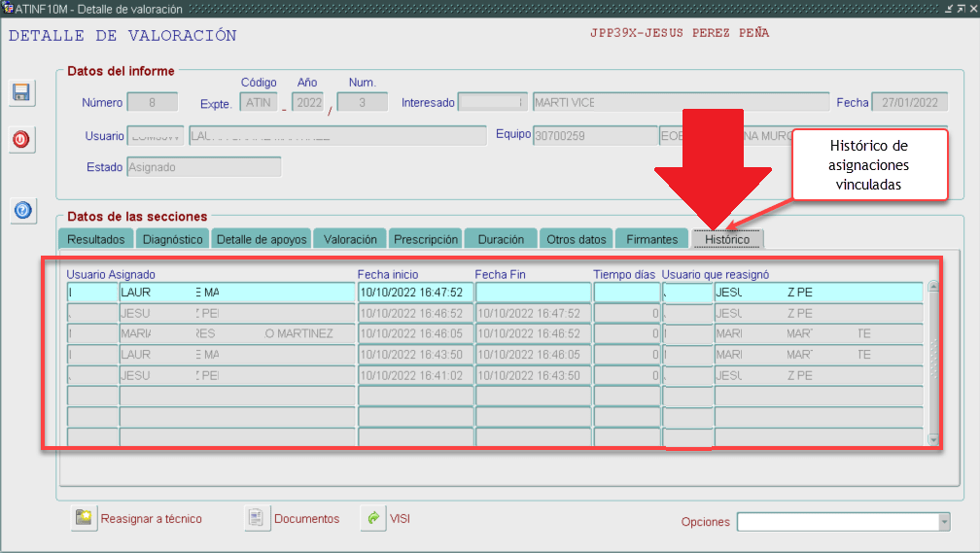Click the Reasignar a técnico icon
Viewport: 980px width, 553px height.
pos(84,519)
